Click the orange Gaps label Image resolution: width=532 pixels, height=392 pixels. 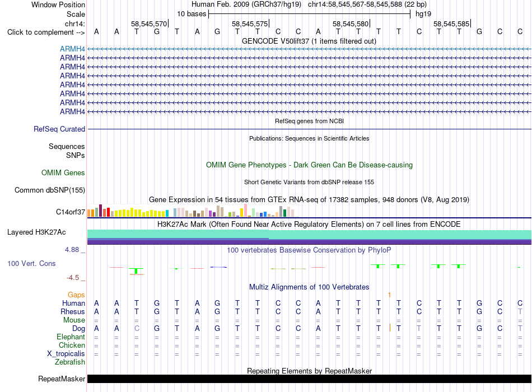coord(76,295)
